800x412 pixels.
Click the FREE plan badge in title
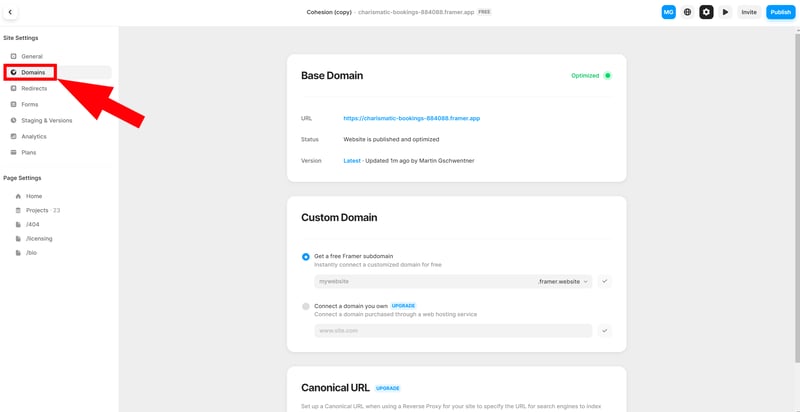click(x=484, y=12)
